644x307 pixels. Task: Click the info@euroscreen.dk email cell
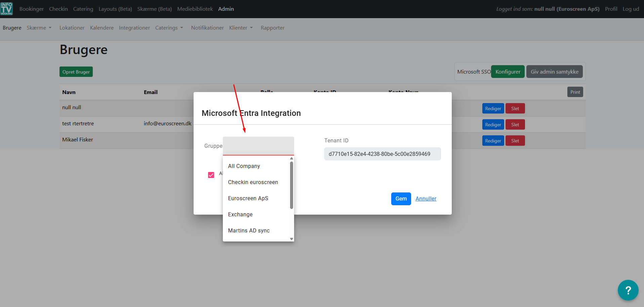click(x=167, y=123)
